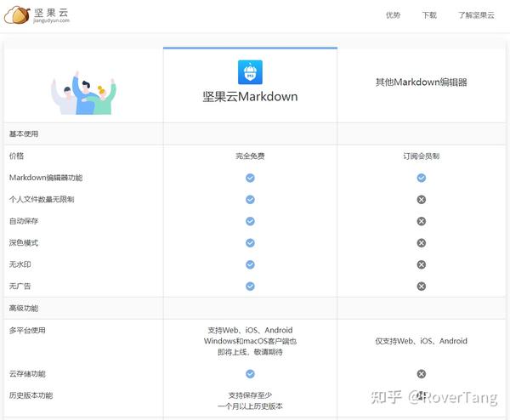Click the 其他Markdown编辑器 column heading
The height and width of the screenshot is (420, 510).
(x=422, y=82)
